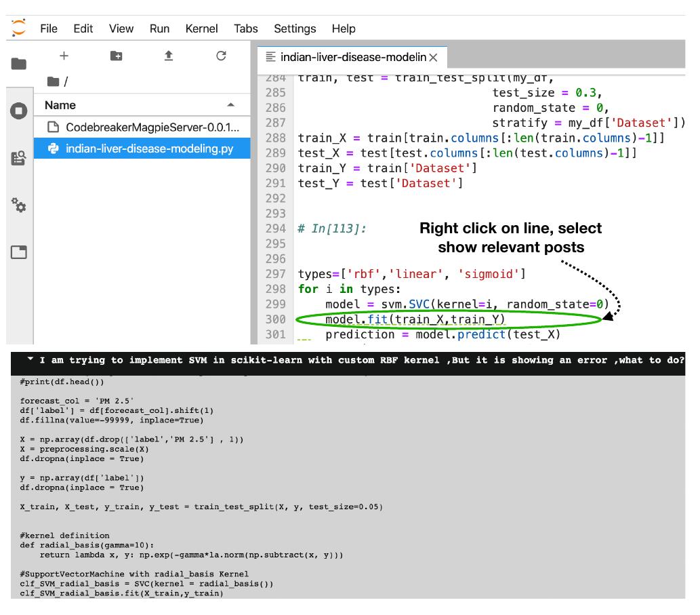Click 'def radial_basis(gamma=10):' in post code
Screen dimensions: 700x615
87,545
